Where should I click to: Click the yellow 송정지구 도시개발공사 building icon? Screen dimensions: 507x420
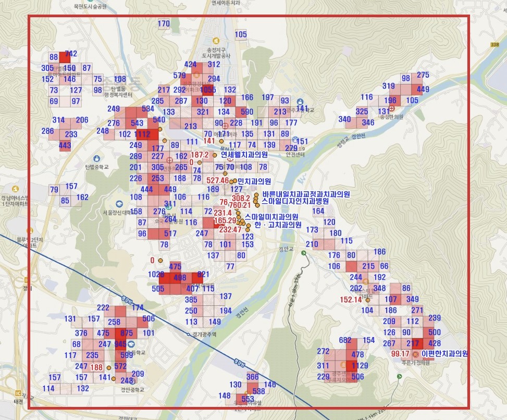point(216,41)
